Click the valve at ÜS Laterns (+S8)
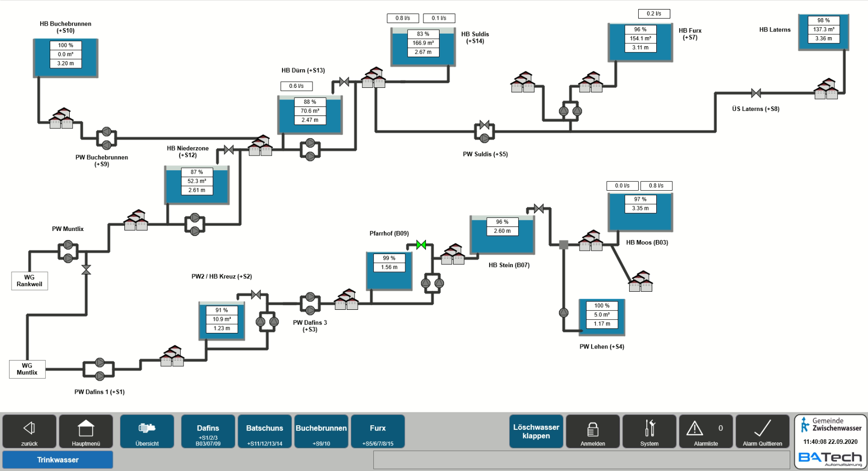The width and height of the screenshot is (868, 471). tap(756, 93)
